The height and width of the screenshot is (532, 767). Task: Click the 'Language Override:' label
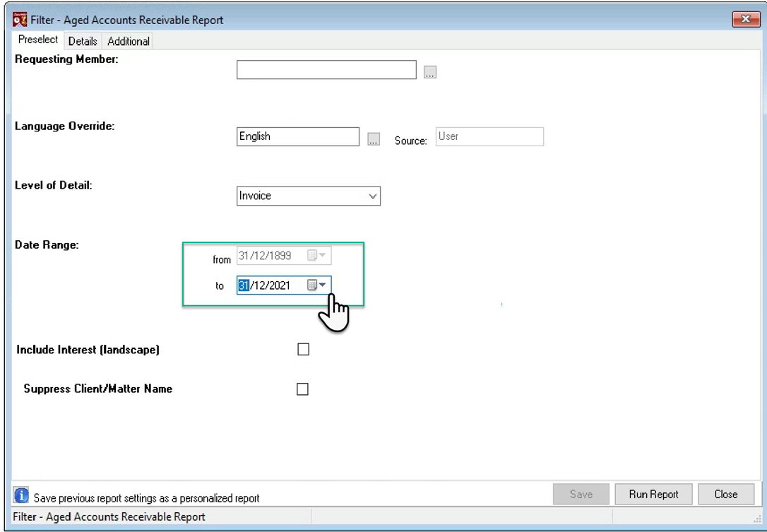pyautogui.click(x=64, y=126)
